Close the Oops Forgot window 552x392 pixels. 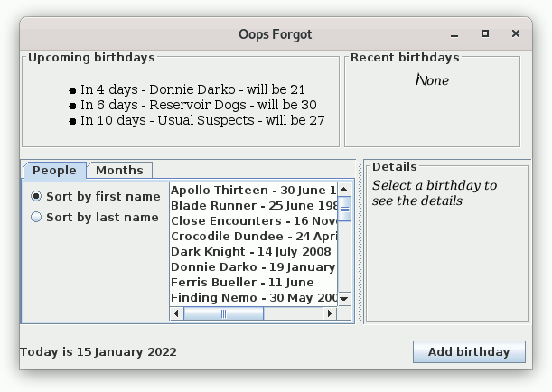[516, 34]
